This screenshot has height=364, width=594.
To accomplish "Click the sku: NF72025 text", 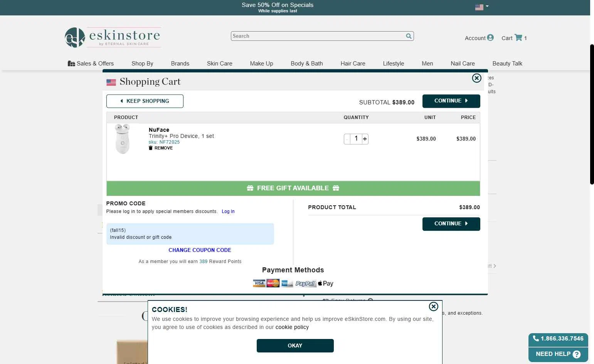I will coord(164,142).
